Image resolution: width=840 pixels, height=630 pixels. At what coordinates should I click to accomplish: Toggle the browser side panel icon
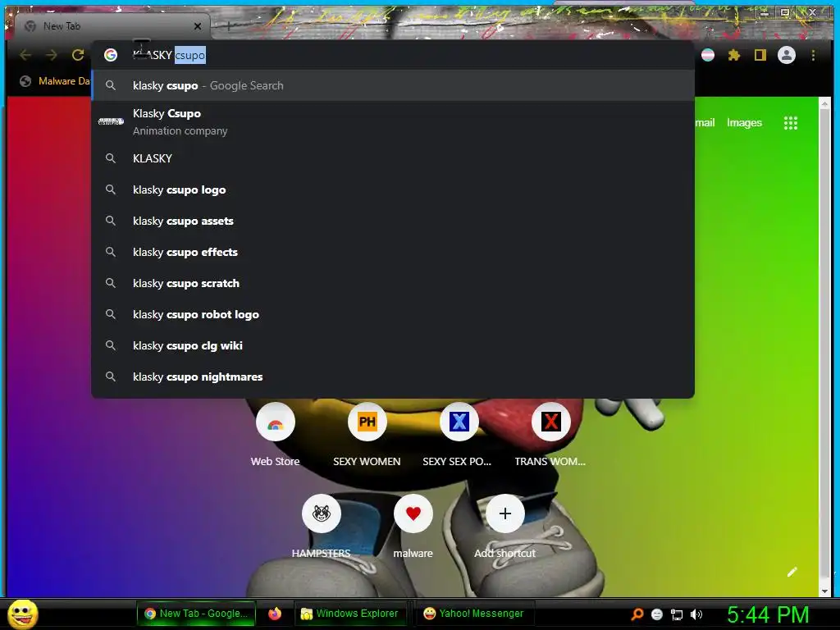click(x=760, y=55)
